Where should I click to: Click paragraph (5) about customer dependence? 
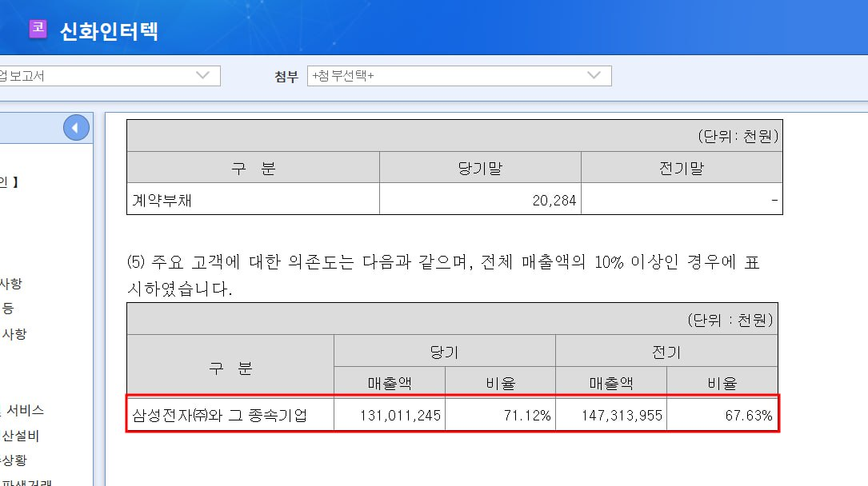(x=443, y=275)
